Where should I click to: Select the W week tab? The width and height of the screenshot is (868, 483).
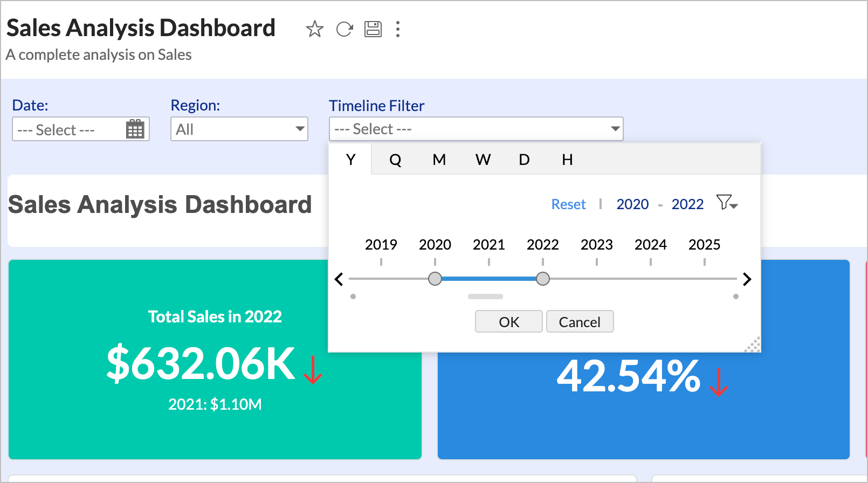(x=483, y=160)
